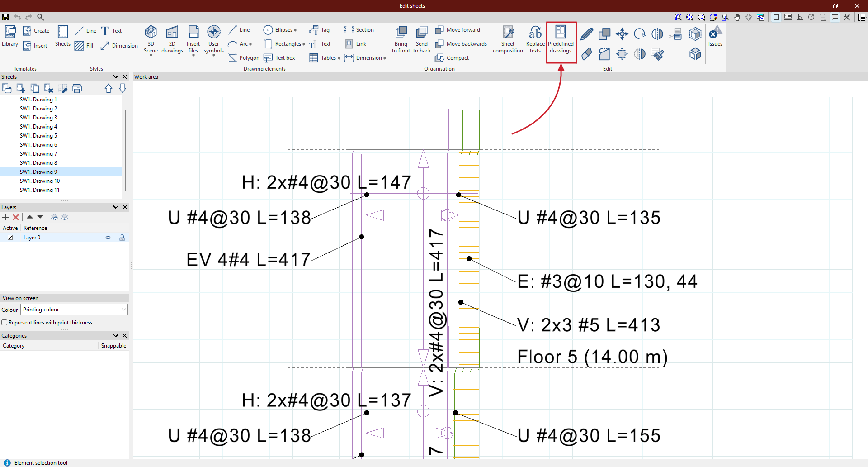Screen dimensions: 868x467
Task: Enable Represent lines with print thickness
Action: click(x=5, y=323)
